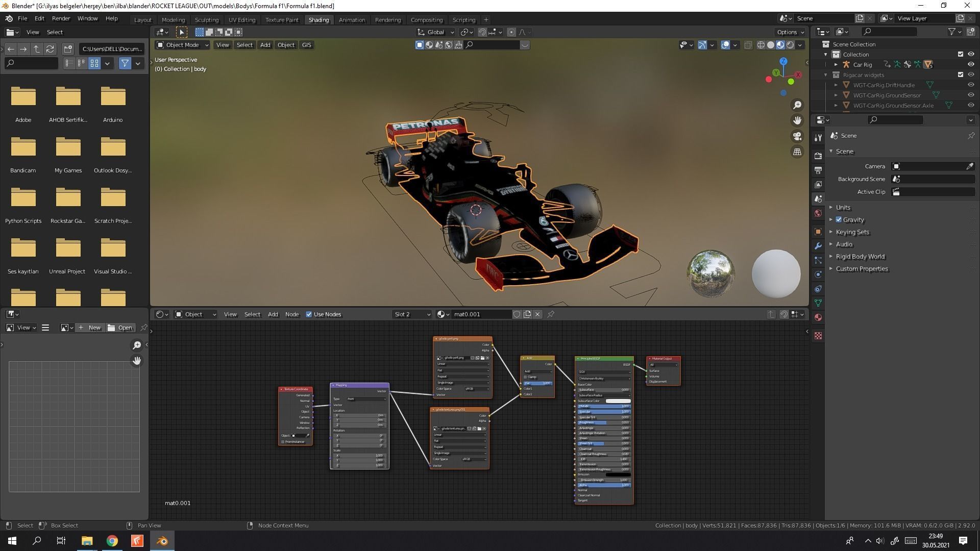
Task: Open the Object Mode dropdown
Action: pyautogui.click(x=183, y=45)
